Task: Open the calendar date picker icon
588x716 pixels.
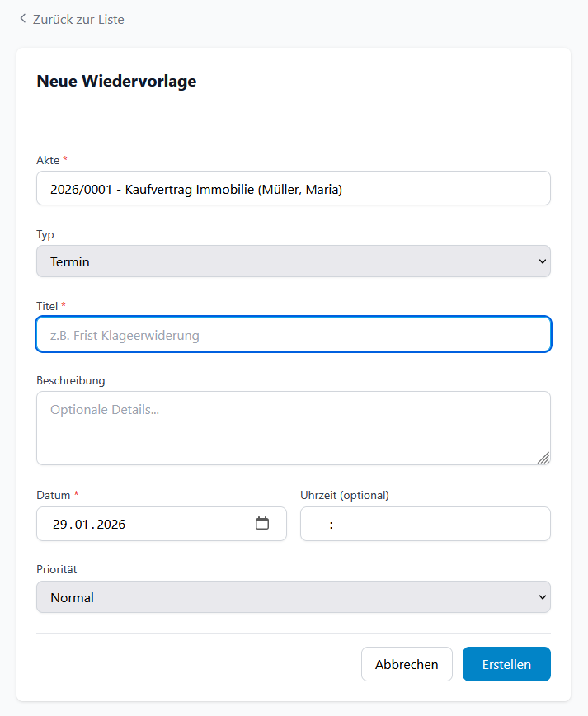Action: click(x=262, y=523)
